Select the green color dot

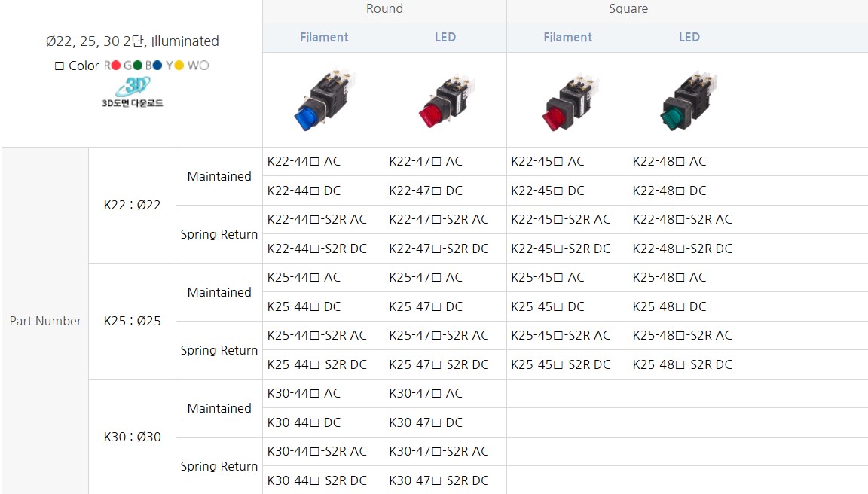[137, 66]
